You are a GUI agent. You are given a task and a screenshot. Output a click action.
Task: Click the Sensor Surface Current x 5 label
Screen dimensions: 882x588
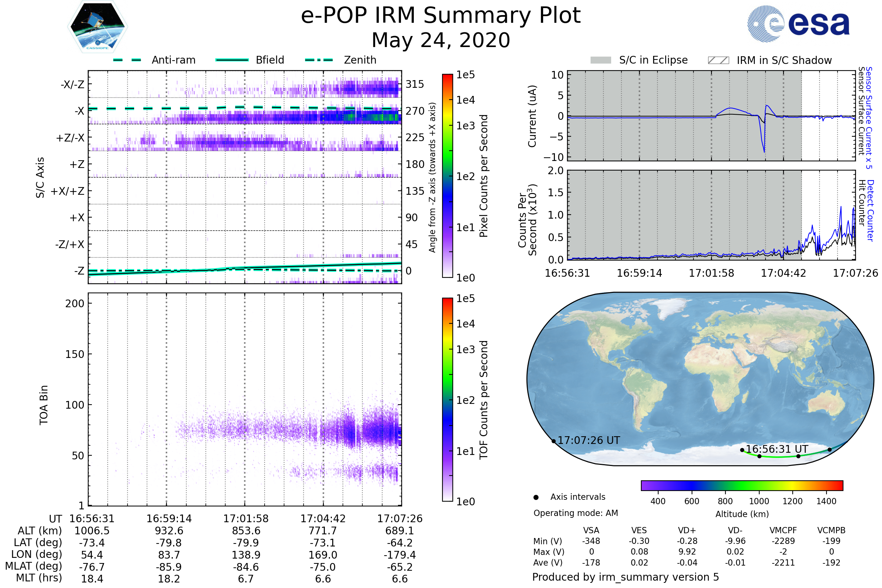(x=868, y=118)
